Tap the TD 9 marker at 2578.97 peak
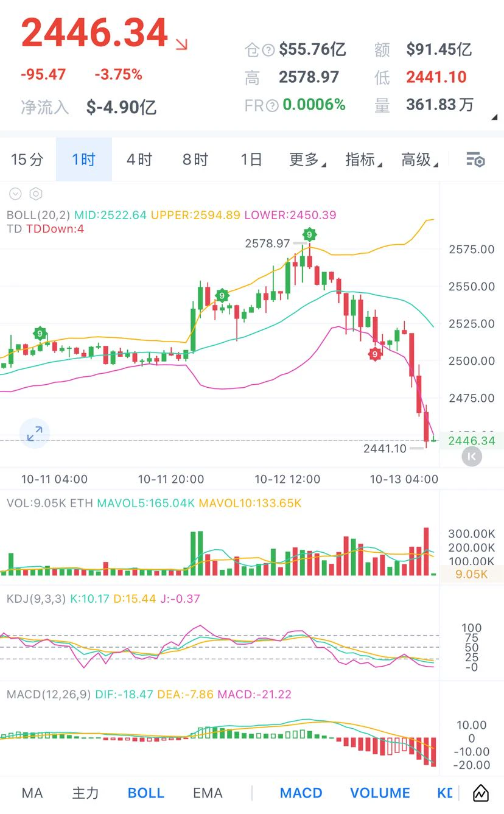Screen dimensions: 504x814 click(310, 234)
